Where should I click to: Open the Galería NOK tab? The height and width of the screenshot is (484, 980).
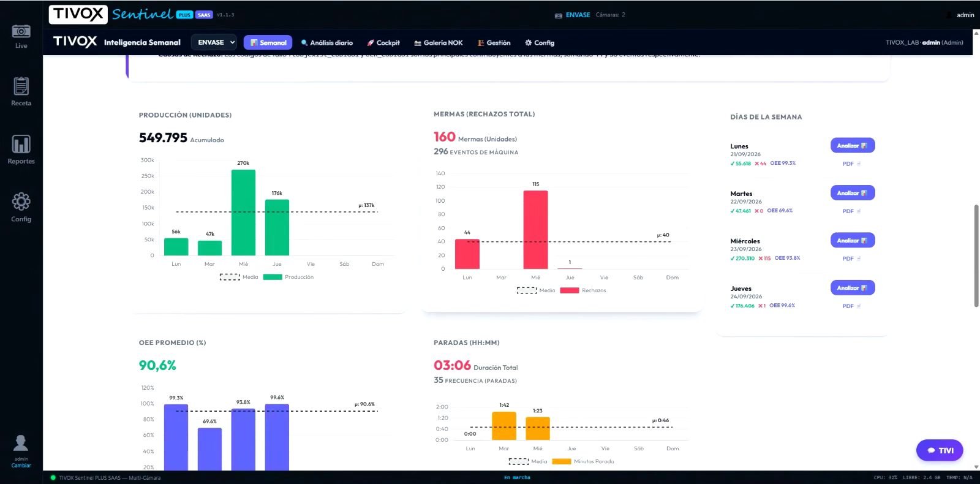click(x=439, y=43)
